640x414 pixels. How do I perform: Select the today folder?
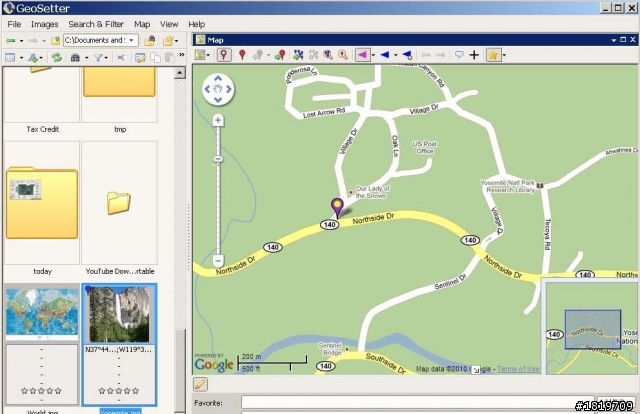(x=42, y=203)
